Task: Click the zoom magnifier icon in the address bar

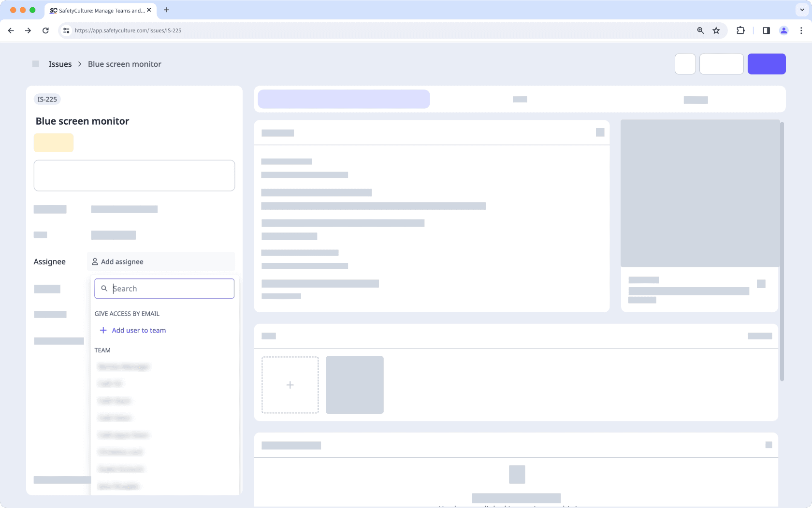Action: 700,30
